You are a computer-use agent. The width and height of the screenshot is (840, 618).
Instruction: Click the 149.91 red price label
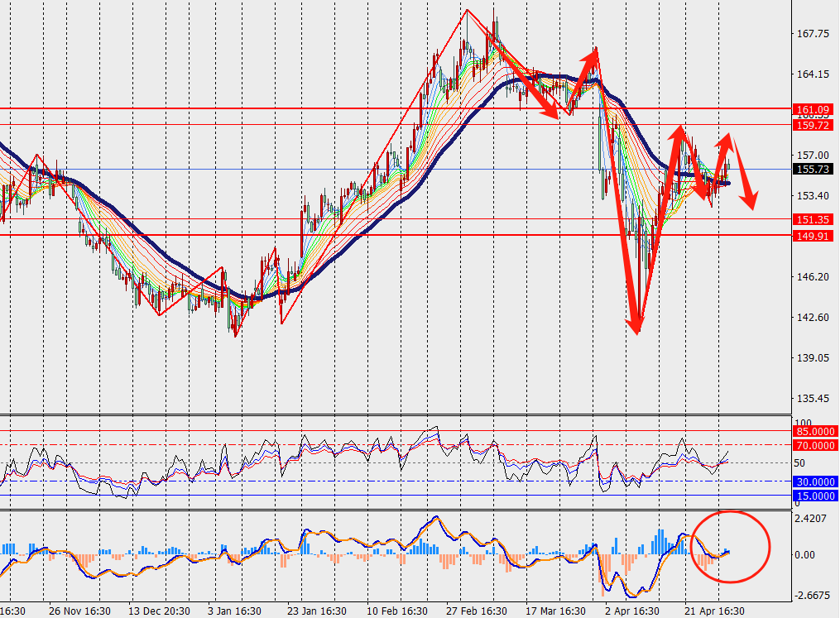pyautogui.click(x=812, y=235)
